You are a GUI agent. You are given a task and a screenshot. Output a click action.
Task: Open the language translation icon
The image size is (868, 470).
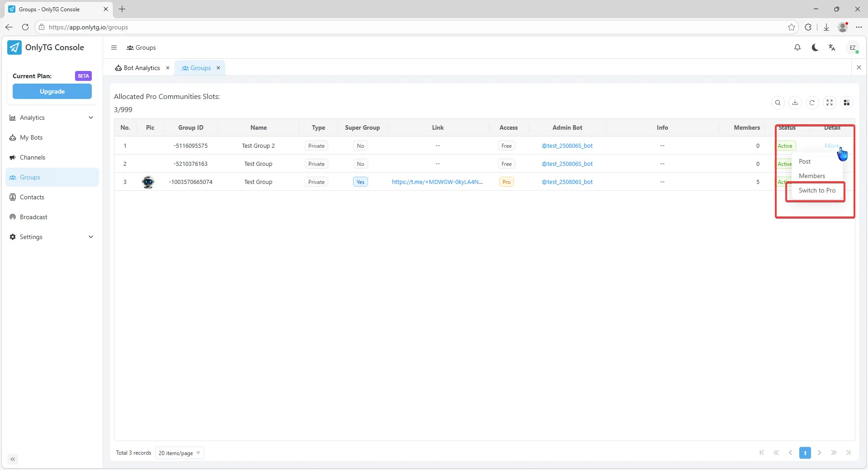tap(832, 47)
